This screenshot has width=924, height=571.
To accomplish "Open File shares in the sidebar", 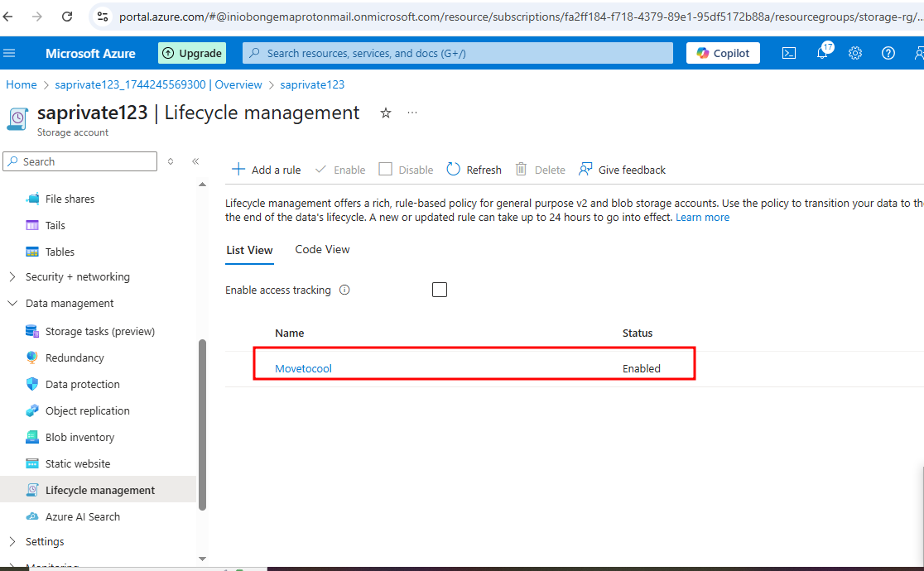I will (x=70, y=199).
